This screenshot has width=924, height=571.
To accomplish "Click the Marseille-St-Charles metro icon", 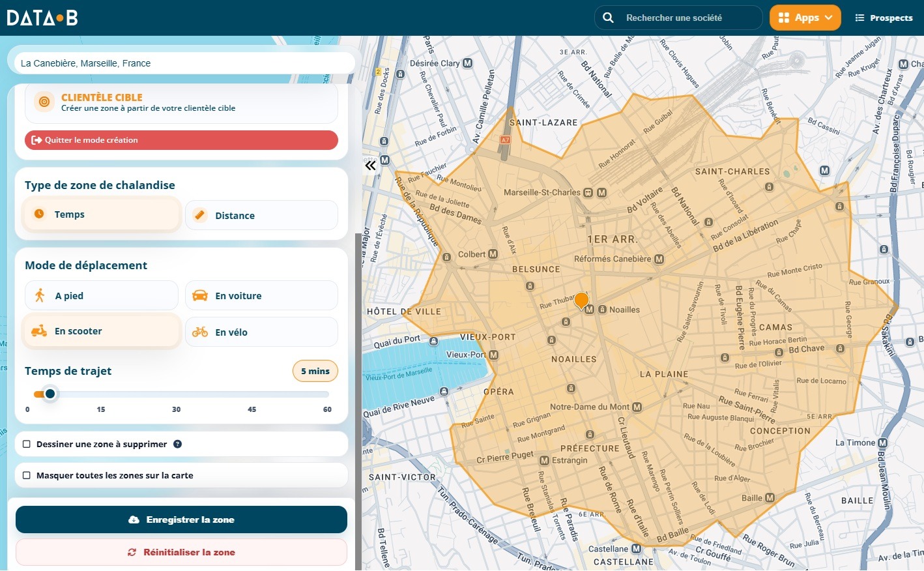I will 601,192.
